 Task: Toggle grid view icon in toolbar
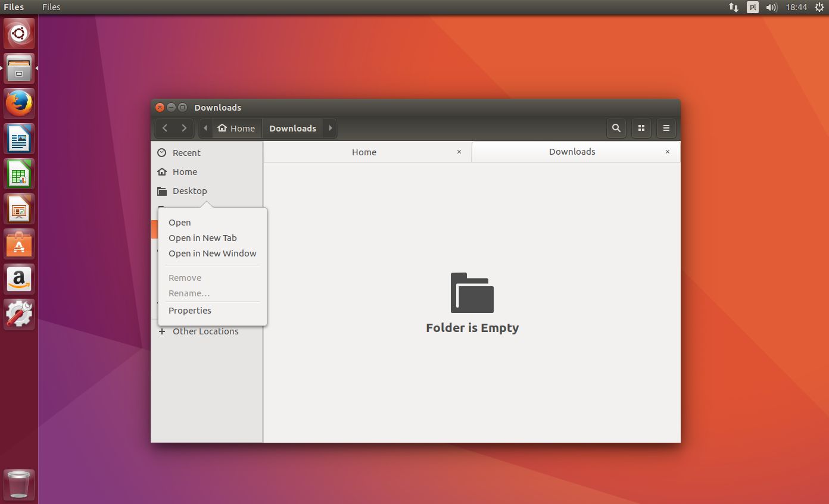(641, 128)
